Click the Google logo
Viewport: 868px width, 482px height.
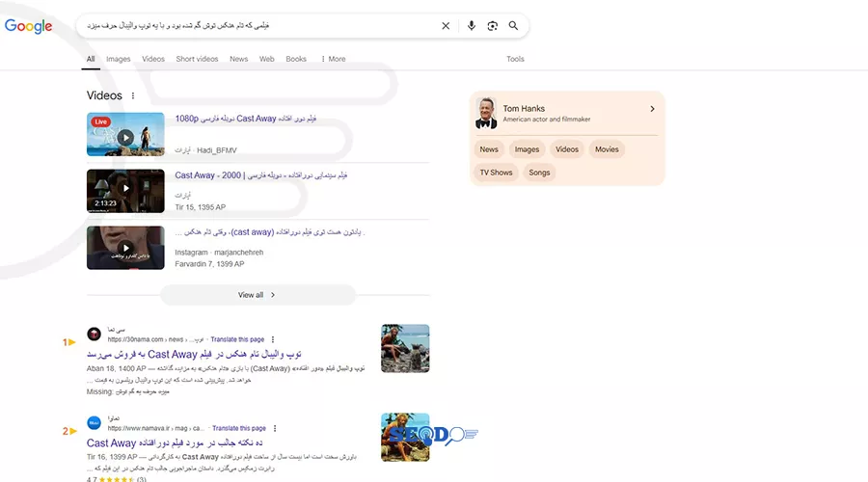pos(28,26)
